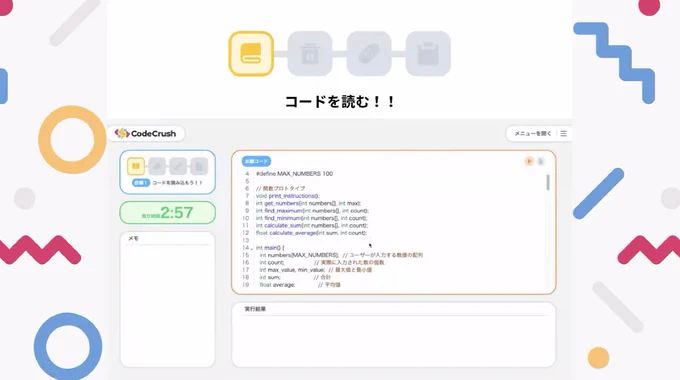
Task: Click the calculate_sum prototype line
Action: click(x=312, y=225)
